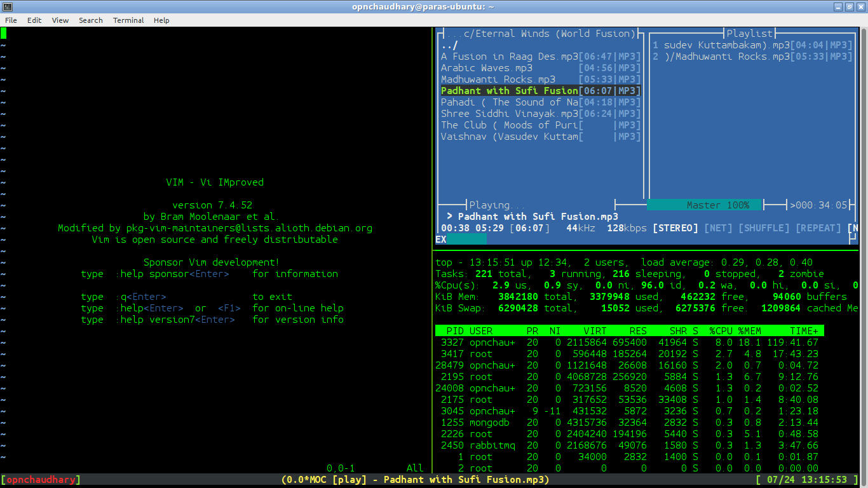Select the rabbitmq process row
The width and height of the screenshot is (868, 488).
point(630,445)
